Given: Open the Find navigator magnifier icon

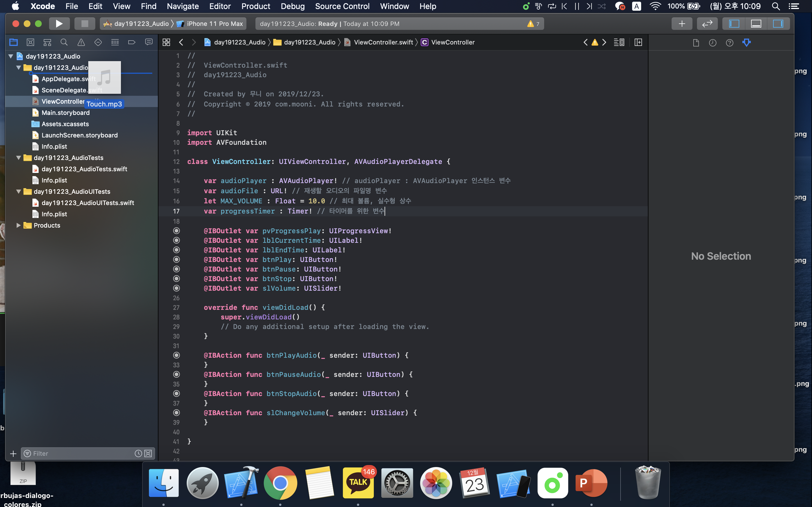Looking at the screenshot, I should coord(64,42).
